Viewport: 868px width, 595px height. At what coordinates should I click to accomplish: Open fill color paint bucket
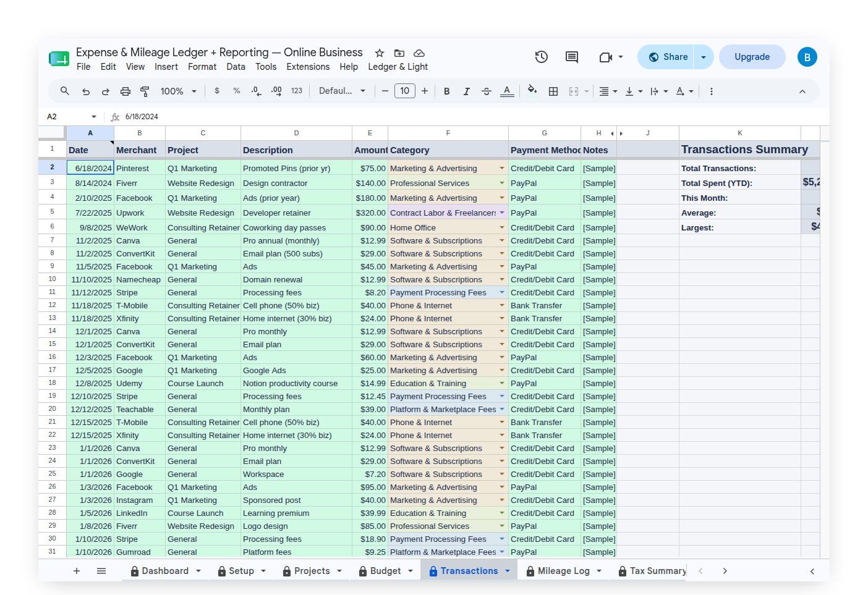532,91
